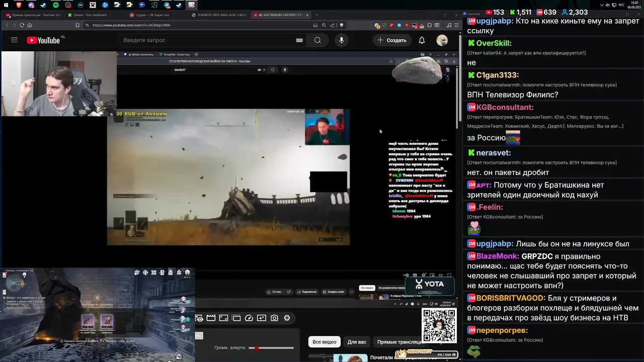Open the Почитали video thumbnail
Viewport: 644px width, 362px height.
click(x=351, y=358)
